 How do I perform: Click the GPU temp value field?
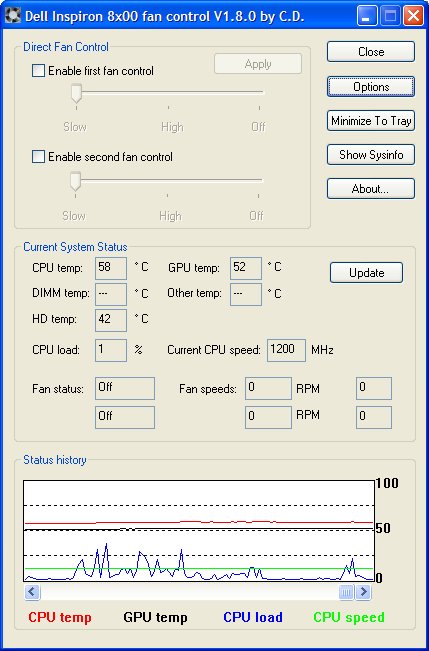(x=246, y=268)
